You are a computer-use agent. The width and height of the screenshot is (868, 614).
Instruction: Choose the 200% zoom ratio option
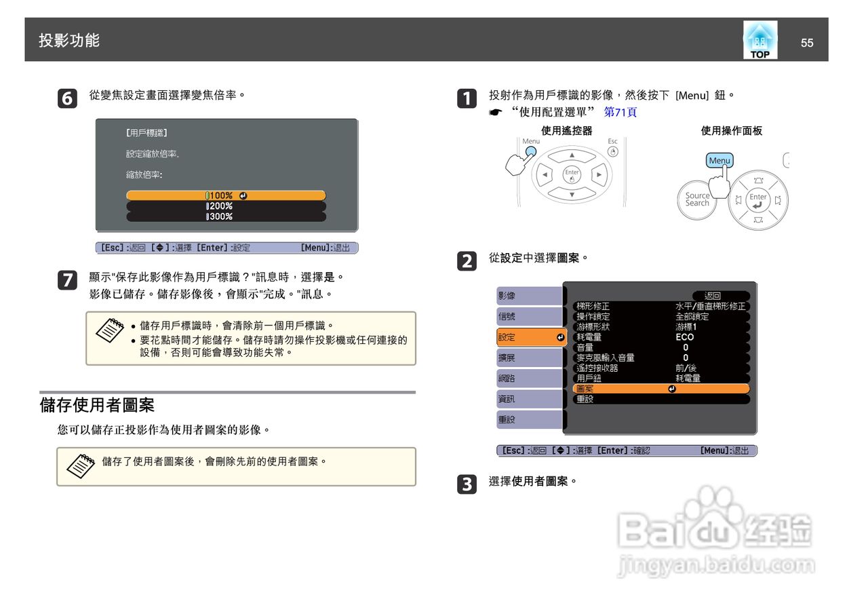click(x=226, y=206)
